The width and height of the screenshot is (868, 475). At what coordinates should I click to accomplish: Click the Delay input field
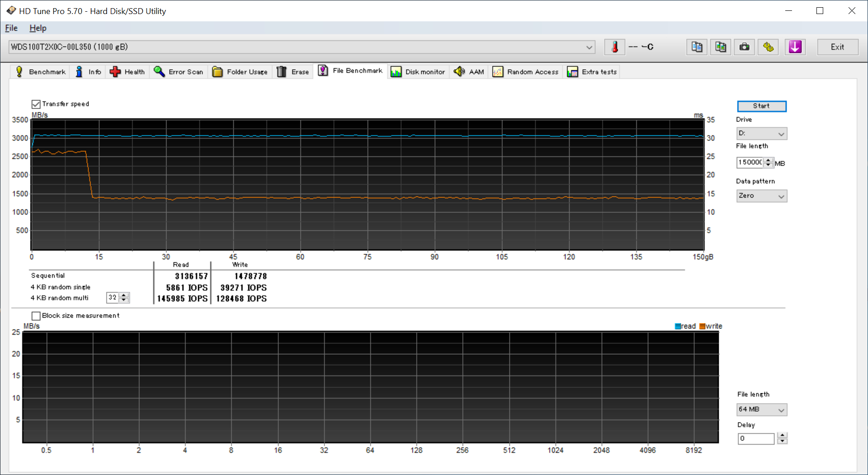point(756,438)
